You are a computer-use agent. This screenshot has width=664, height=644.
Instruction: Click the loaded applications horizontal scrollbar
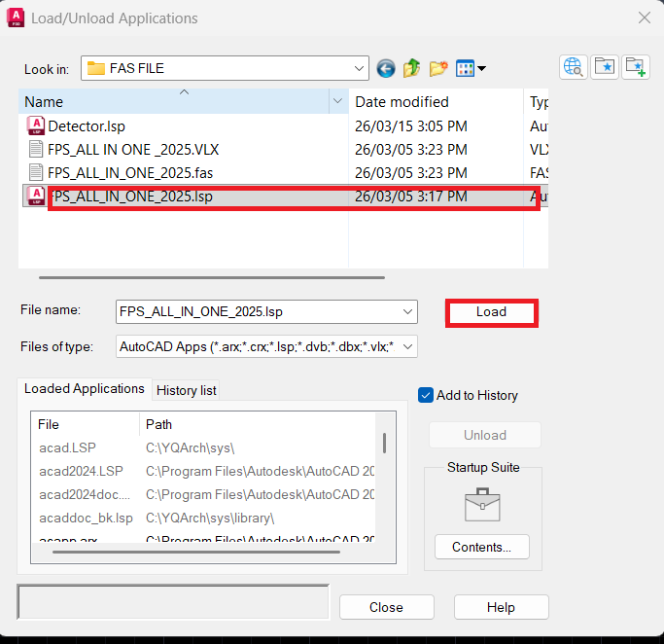(x=196, y=552)
